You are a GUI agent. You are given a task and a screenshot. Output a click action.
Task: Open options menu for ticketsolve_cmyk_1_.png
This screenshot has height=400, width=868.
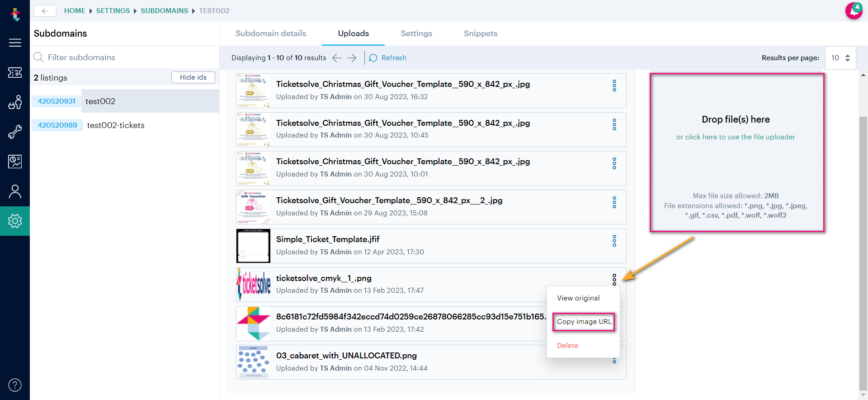pos(614,280)
